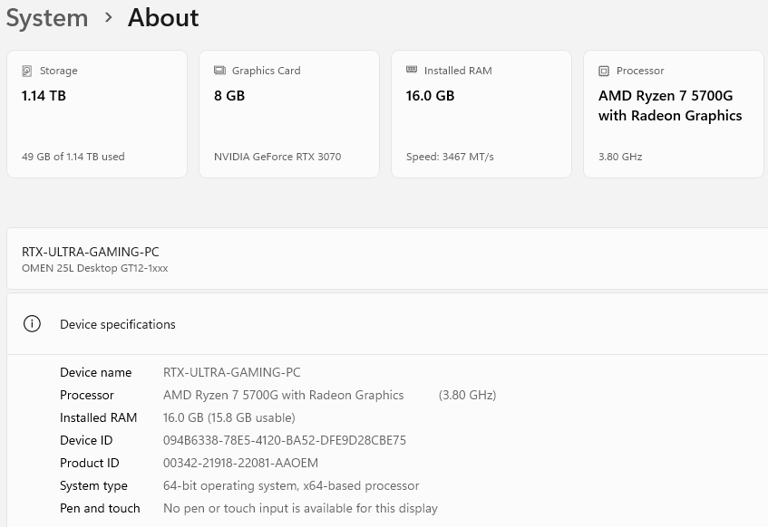Click the Device name value RTX-ULTRA-GAMING-PC
The width and height of the screenshot is (768, 527).
(x=232, y=372)
